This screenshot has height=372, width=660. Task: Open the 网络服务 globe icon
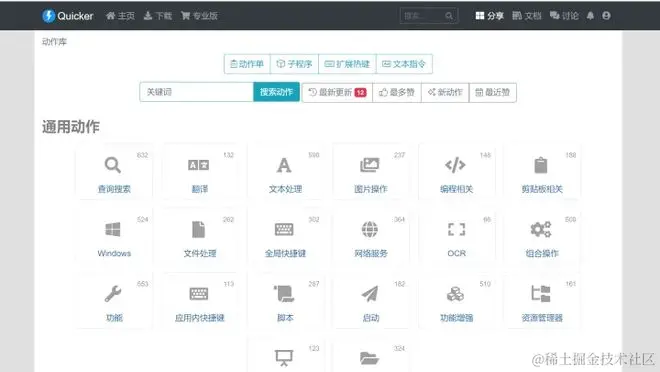click(370, 229)
